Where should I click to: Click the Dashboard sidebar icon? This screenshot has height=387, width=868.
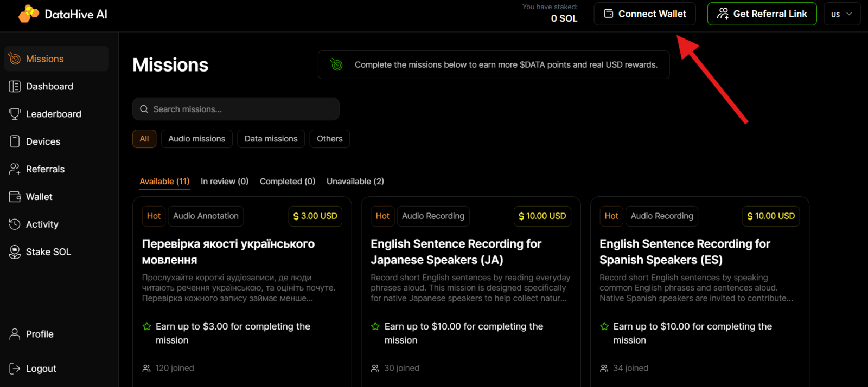coord(15,86)
